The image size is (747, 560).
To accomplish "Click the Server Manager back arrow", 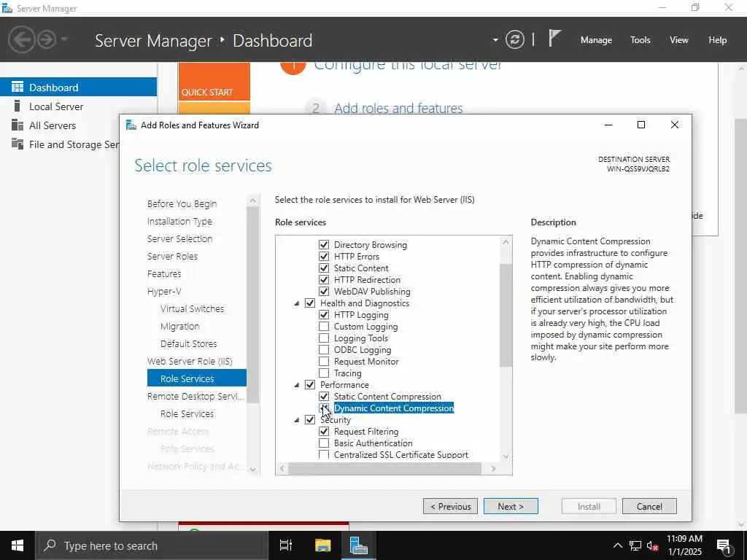I will 21,39.
